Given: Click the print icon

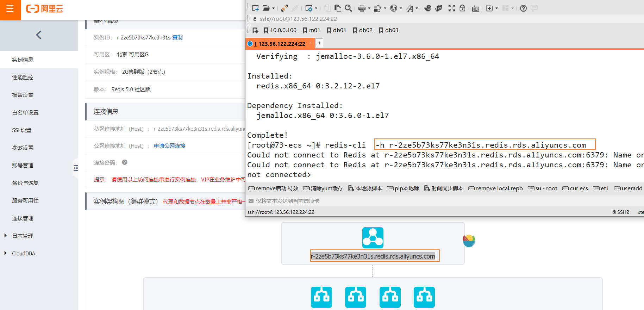Looking at the screenshot, I should click(362, 8).
